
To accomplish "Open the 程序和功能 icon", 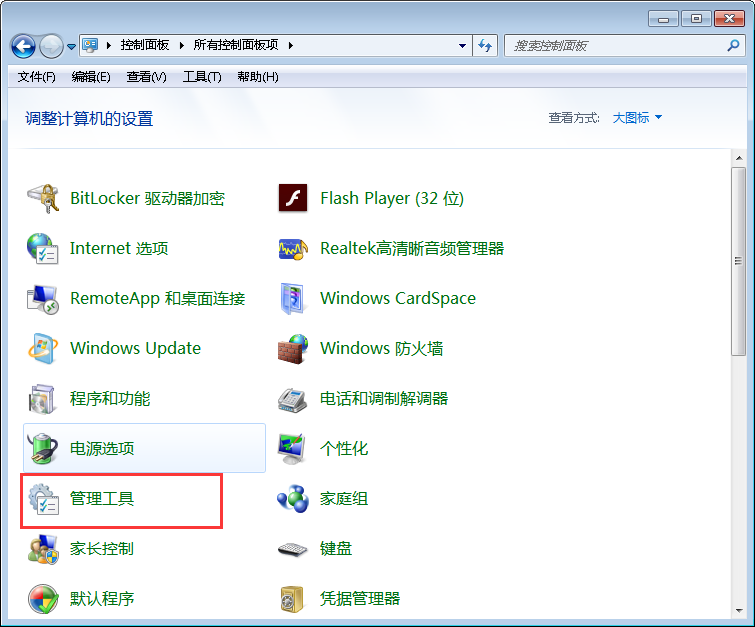I will (43, 399).
